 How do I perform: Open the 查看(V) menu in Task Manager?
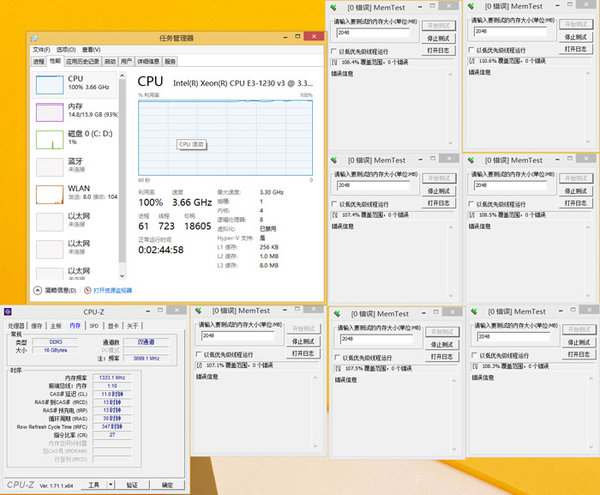tap(91, 50)
